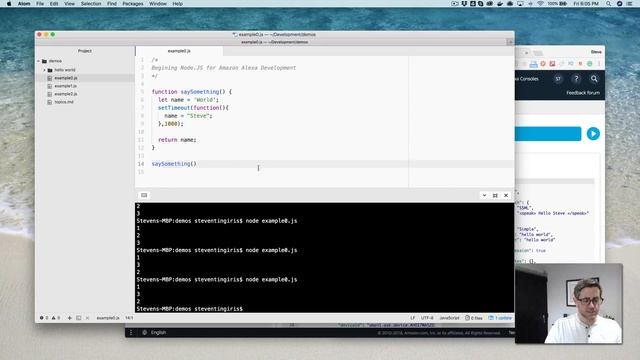The width and height of the screenshot is (640, 360).
Task: Click the 0 files git status
Action: coord(474,318)
